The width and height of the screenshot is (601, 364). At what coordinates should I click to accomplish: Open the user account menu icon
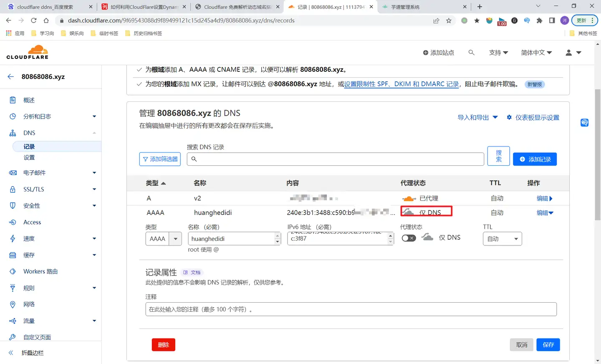click(573, 53)
